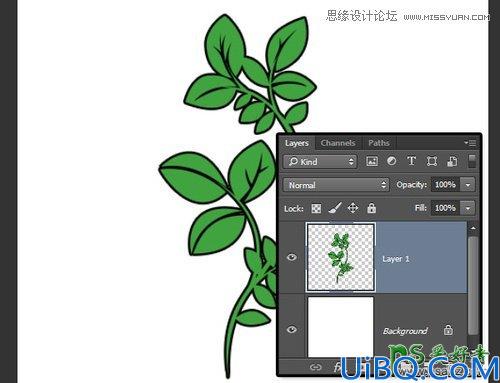Switch to the Channels tab

coord(338,143)
